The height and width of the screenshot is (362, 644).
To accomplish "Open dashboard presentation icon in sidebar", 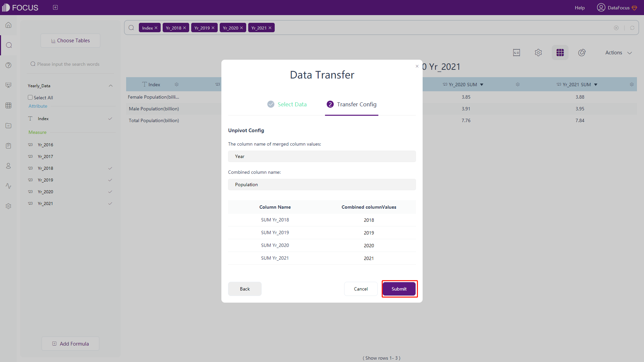I will (9, 85).
